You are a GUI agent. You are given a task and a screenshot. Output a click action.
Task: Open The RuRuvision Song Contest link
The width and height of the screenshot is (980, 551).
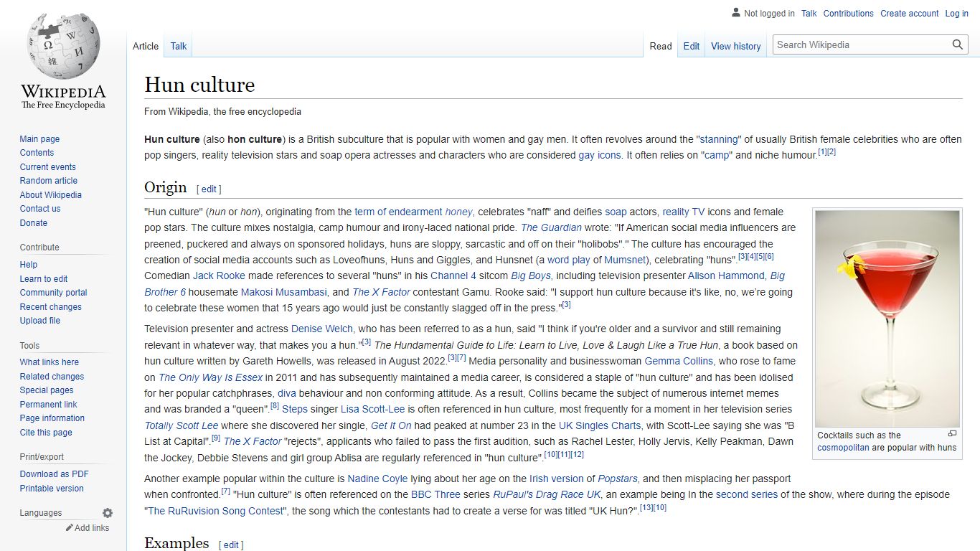[217, 511]
